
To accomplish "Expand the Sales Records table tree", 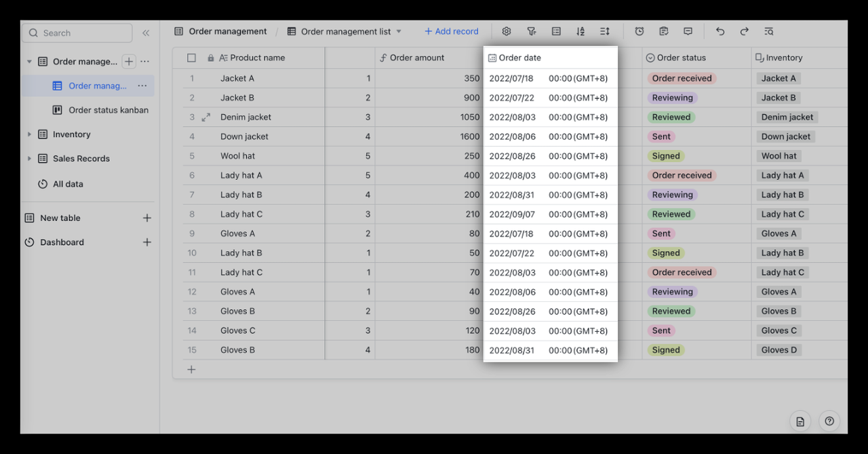I will pyautogui.click(x=29, y=159).
